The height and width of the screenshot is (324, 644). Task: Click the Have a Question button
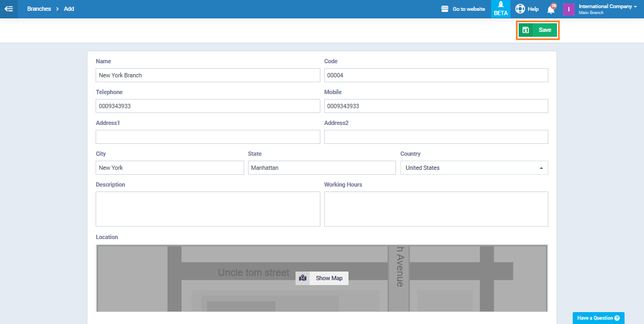598,318
